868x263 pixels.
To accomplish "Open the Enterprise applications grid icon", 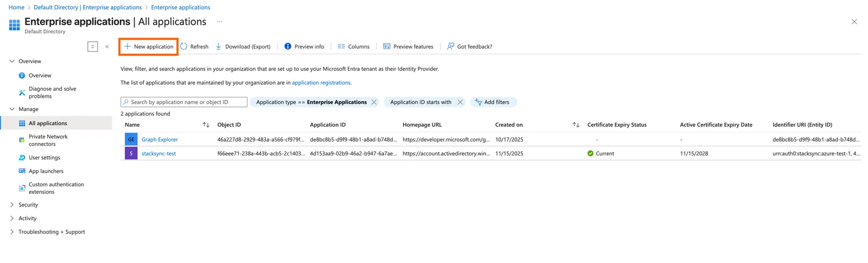I will point(15,25).
